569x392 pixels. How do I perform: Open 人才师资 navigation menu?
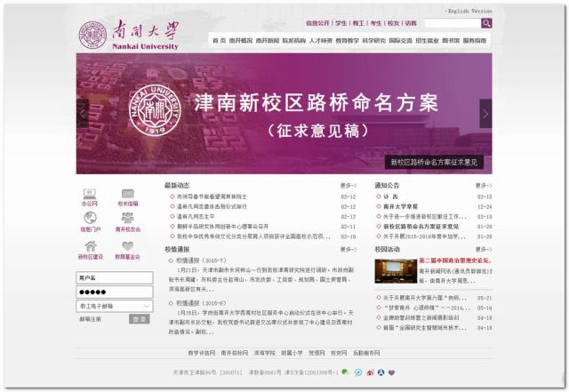tap(321, 41)
